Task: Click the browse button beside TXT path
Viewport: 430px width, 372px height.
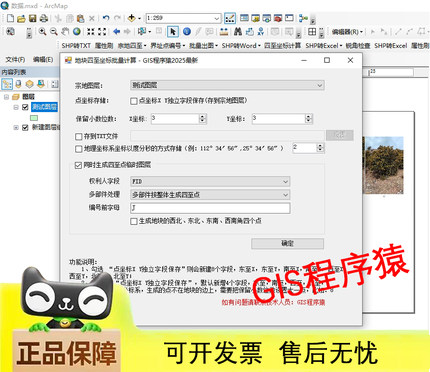Action: point(339,135)
